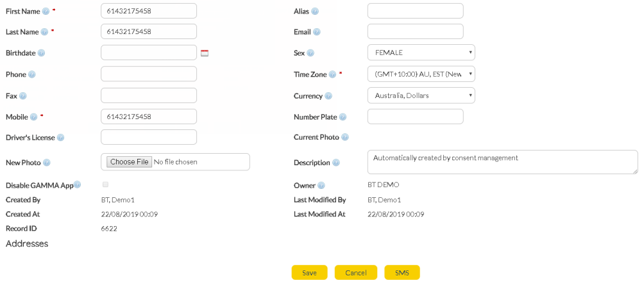
Task: Open the Birthdate calendar picker icon
Action: (205, 53)
